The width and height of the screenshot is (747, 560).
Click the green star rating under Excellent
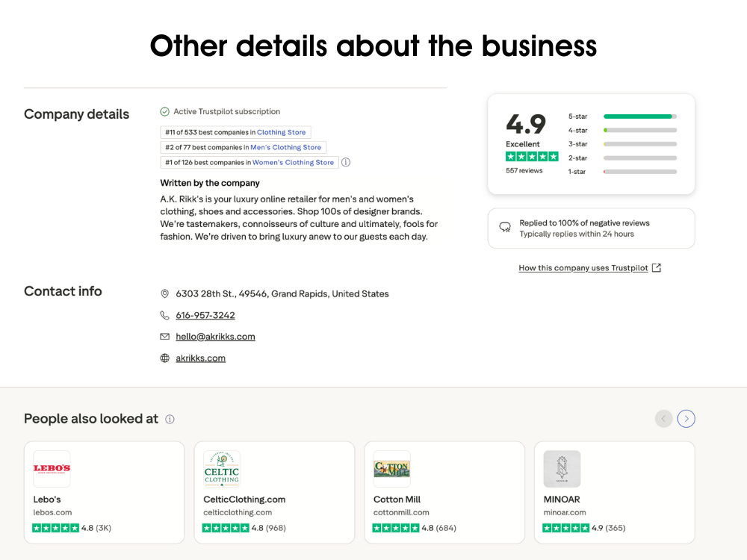coord(532,156)
